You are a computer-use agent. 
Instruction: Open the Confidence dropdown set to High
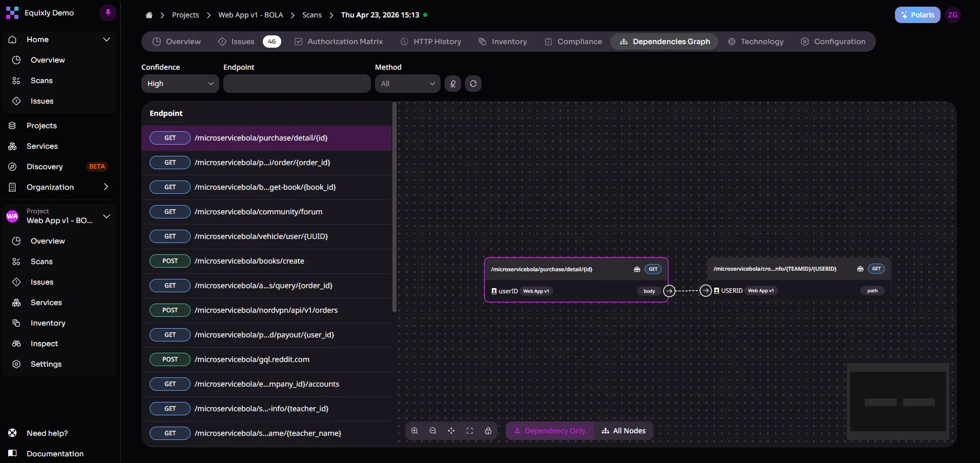(180, 84)
